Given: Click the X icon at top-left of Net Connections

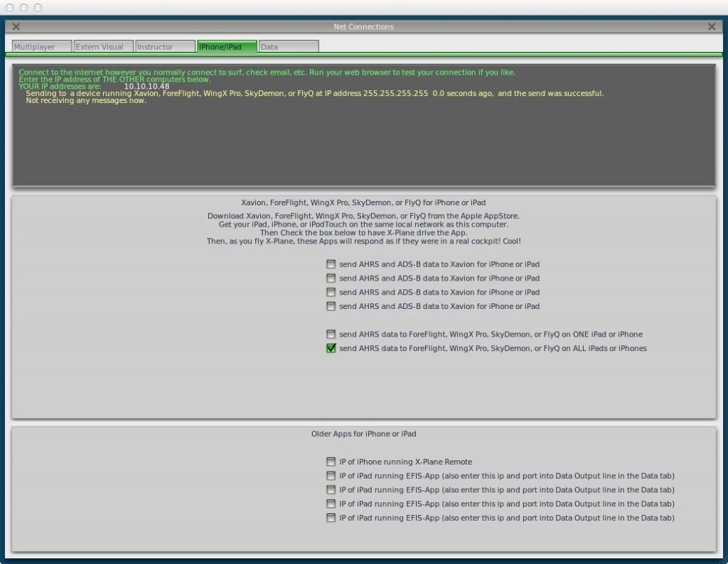Looking at the screenshot, I should coord(16,27).
